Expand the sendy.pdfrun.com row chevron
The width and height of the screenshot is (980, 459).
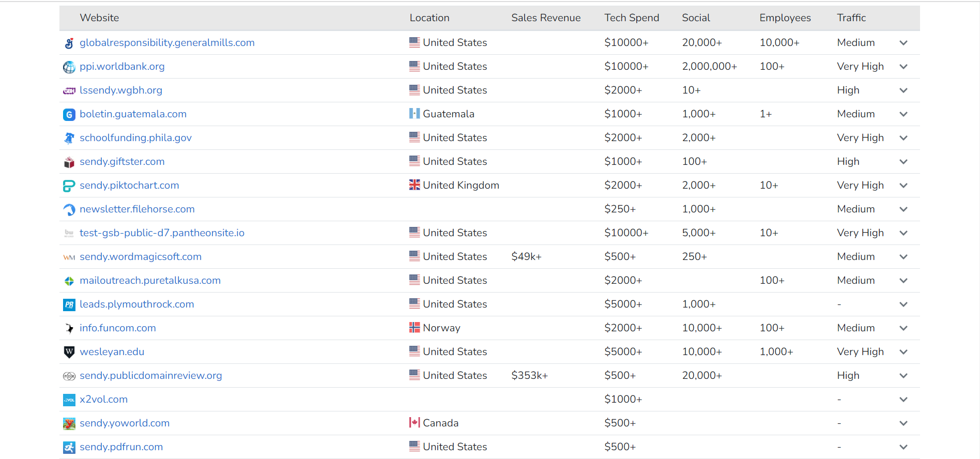904,447
